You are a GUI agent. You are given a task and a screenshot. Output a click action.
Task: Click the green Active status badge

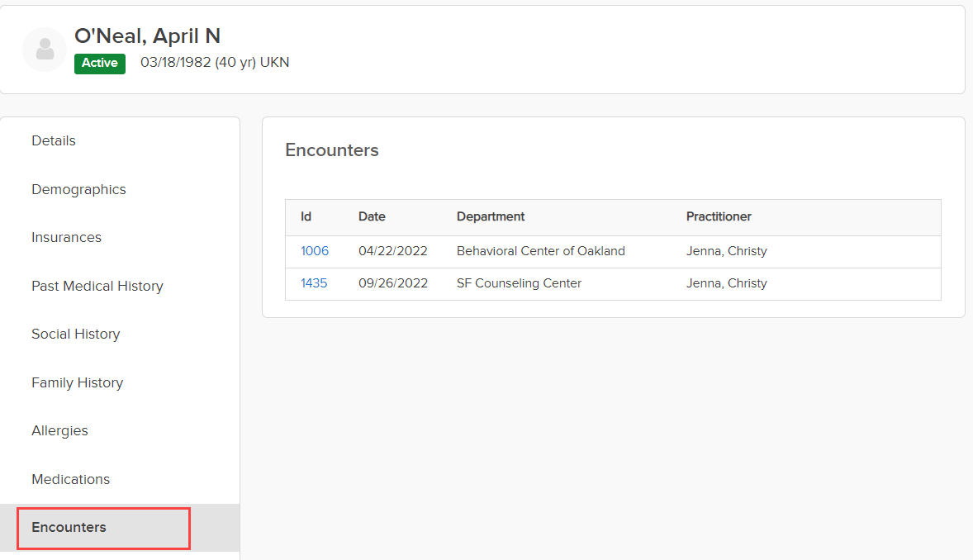click(x=100, y=63)
